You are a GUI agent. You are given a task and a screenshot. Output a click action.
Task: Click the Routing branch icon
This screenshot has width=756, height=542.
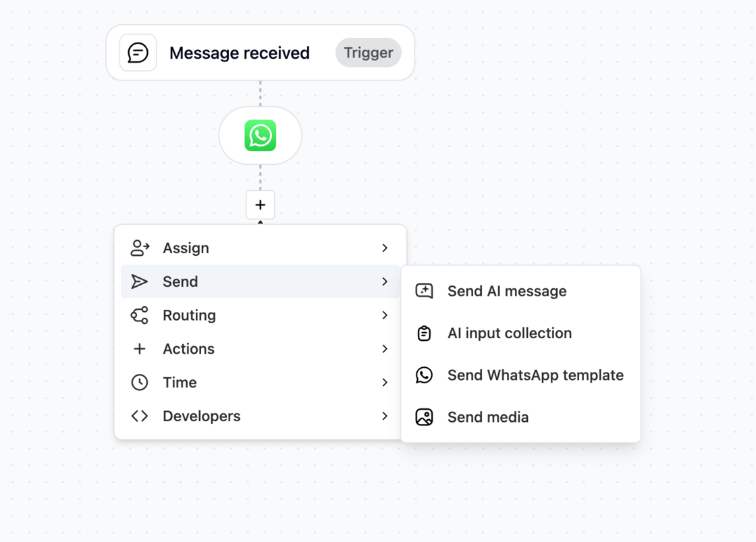pos(139,315)
